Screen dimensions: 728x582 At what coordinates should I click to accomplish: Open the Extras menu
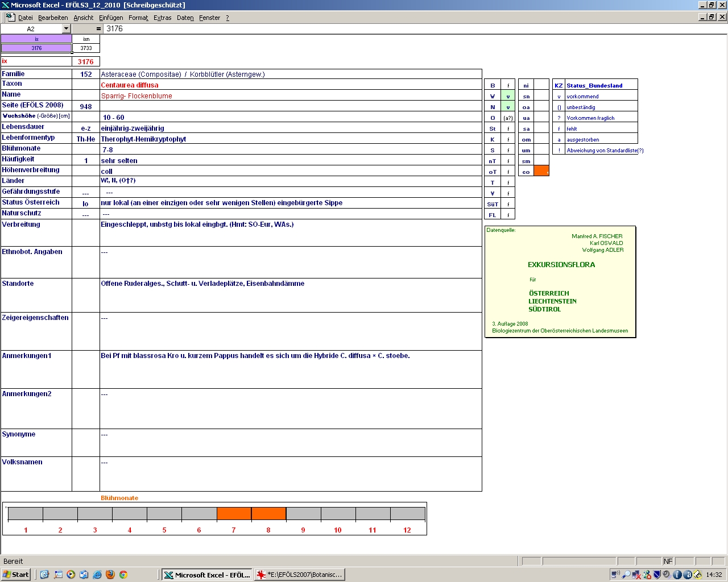click(163, 18)
